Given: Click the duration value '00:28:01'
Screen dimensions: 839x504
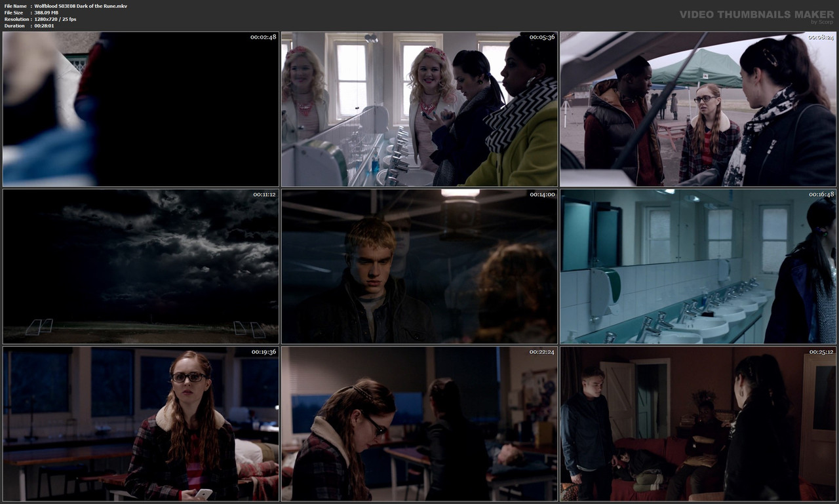Looking at the screenshot, I should (45, 26).
